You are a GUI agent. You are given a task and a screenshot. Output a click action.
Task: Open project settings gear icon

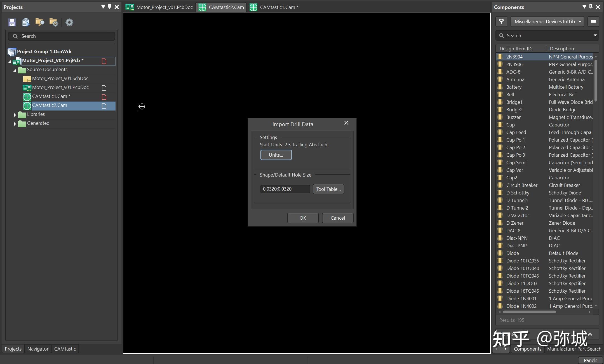(x=69, y=22)
